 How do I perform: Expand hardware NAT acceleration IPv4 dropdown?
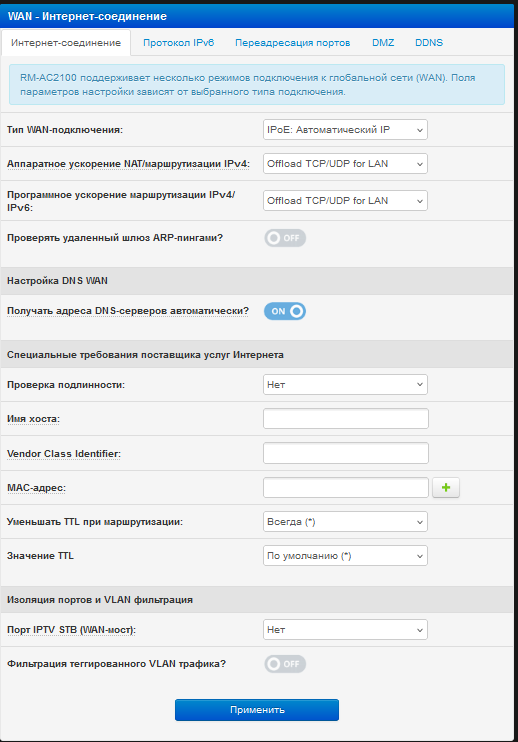pos(345,164)
